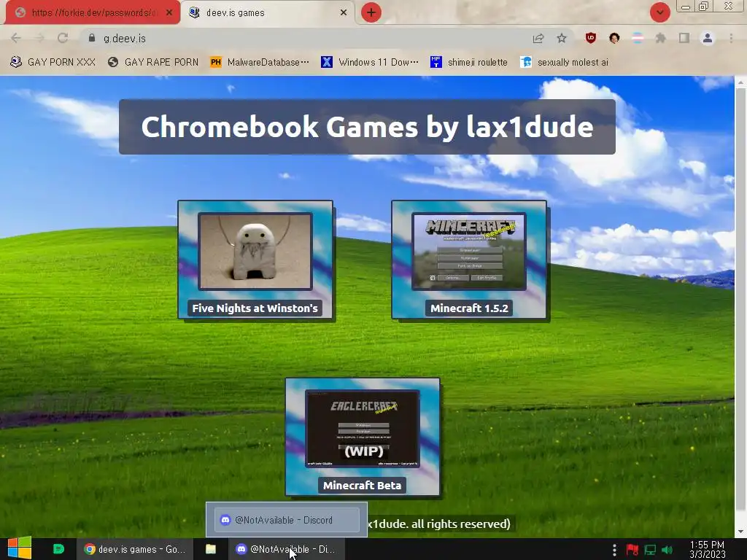Go forward to next page

tap(39, 38)
